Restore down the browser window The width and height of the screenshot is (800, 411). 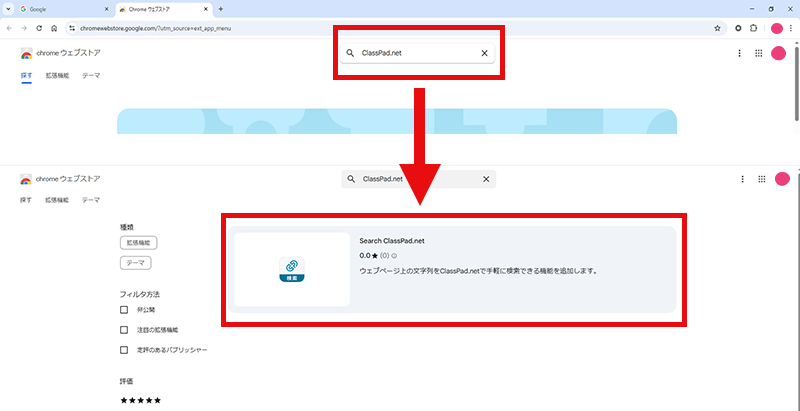click(771, 9)
